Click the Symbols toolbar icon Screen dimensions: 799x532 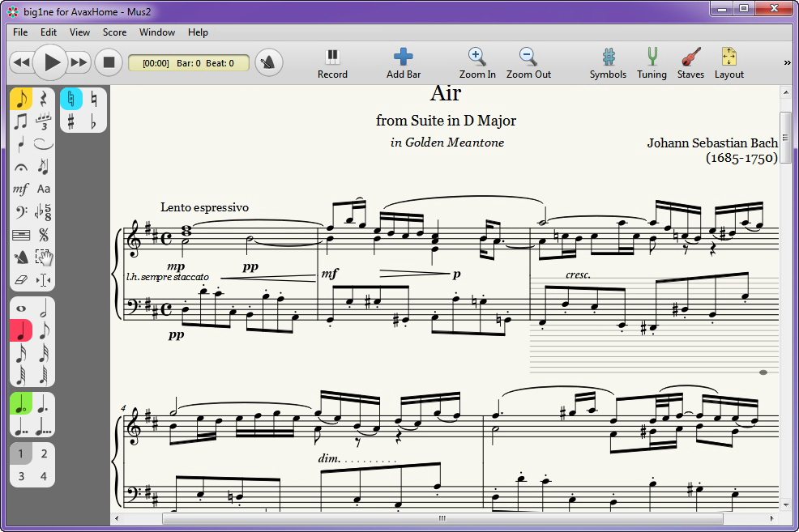[x=608, y=62]
